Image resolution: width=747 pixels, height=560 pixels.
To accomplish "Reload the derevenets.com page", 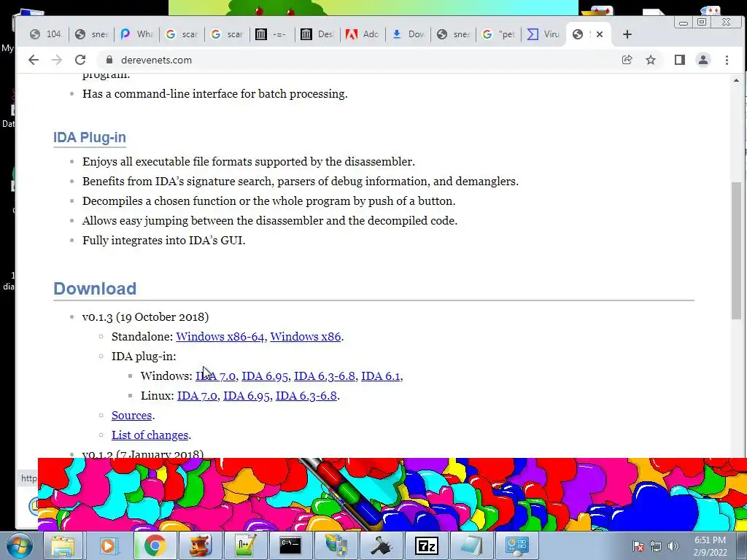I will 80,60.
